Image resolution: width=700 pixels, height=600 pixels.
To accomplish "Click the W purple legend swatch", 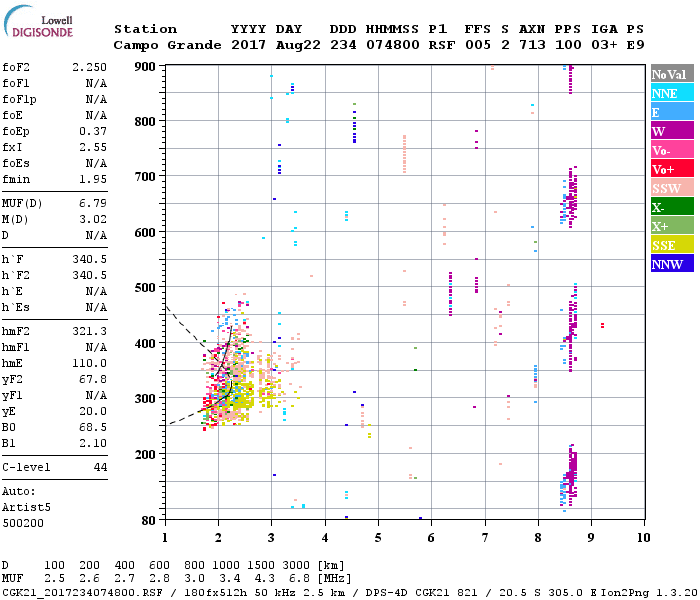I will 672,131.
